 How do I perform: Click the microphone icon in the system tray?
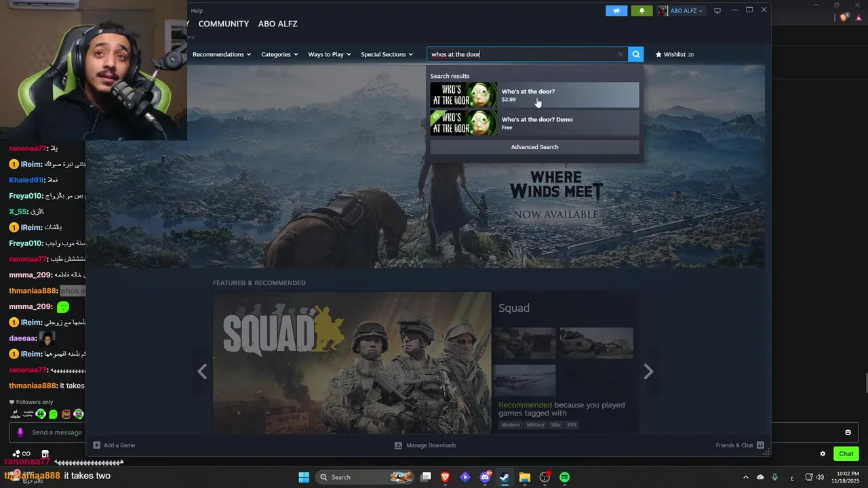[774, 477]
